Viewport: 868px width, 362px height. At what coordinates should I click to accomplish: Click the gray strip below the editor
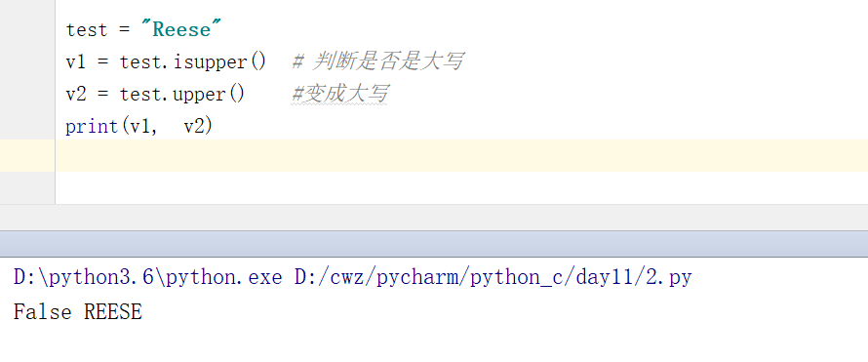click(434, 218)
